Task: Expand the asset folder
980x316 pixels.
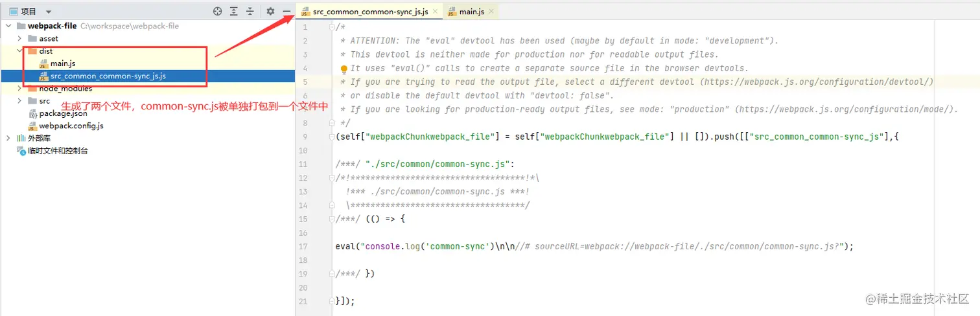Action: pyautogui.click(x=19, y=39)
